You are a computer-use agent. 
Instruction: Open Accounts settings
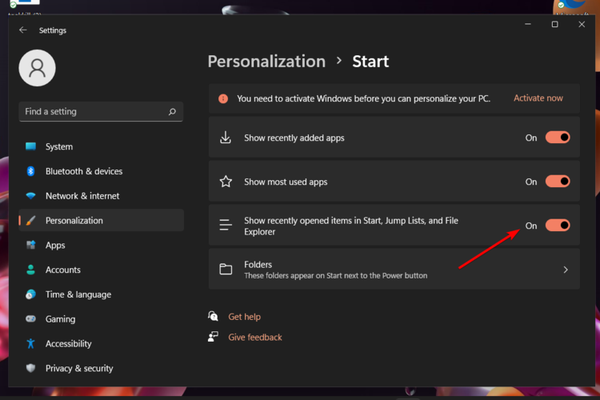click(101, 269)
